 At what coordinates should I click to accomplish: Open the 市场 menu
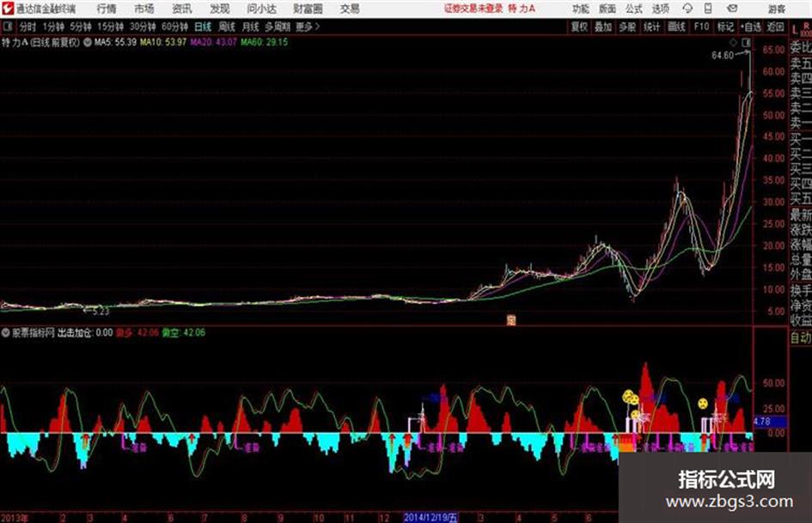point(144,9)
